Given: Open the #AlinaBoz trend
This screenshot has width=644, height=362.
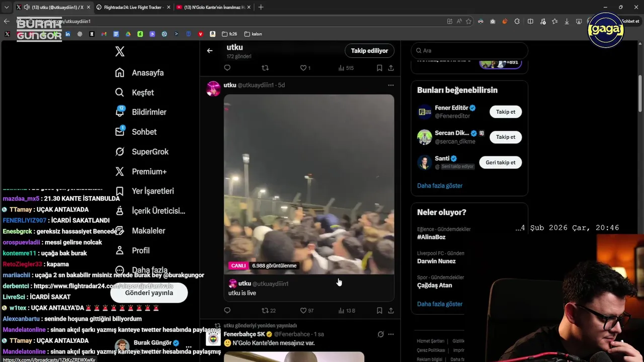Looking at the screenshot, I should coord(431,237).
